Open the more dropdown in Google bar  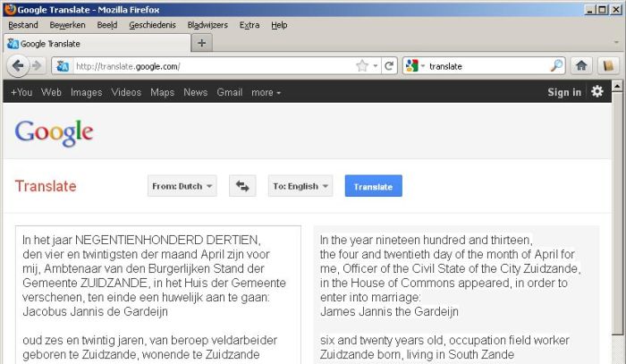pyautogui.click(x=266, y=93)
